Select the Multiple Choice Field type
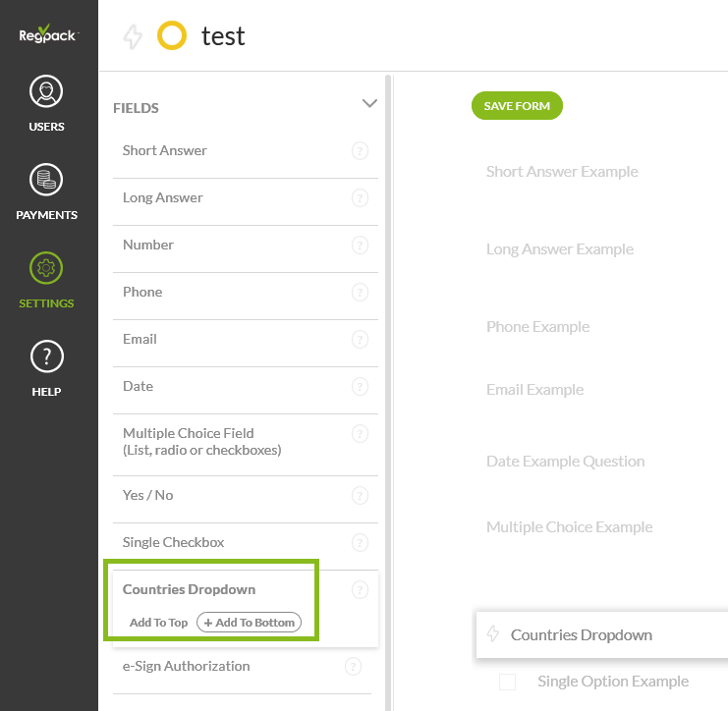Viewport: 728px width, 711px height. [x=201, y=441]
